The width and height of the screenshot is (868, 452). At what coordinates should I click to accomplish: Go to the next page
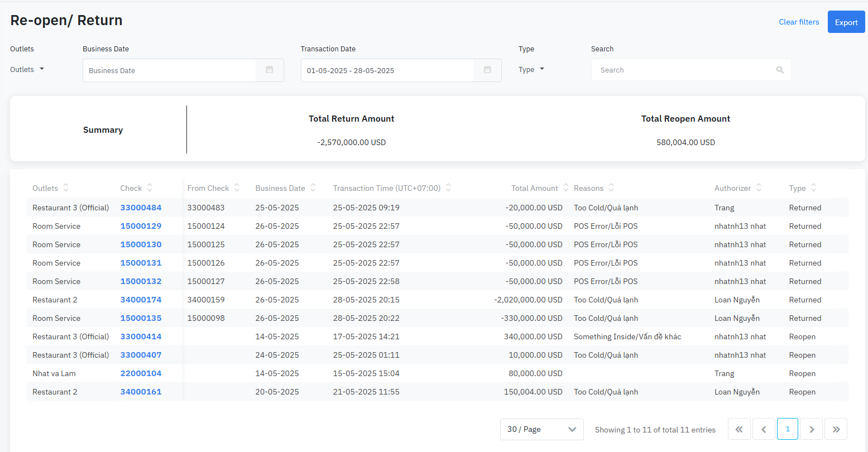(812, 429)
